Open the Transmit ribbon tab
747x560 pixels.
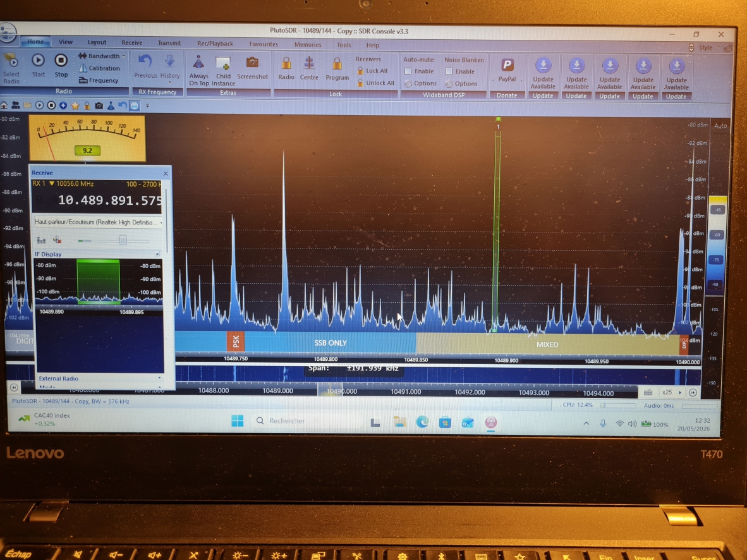169,43
